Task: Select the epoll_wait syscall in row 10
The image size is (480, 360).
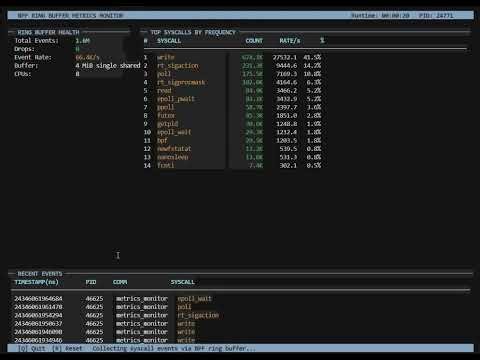Action: point(174,132)
